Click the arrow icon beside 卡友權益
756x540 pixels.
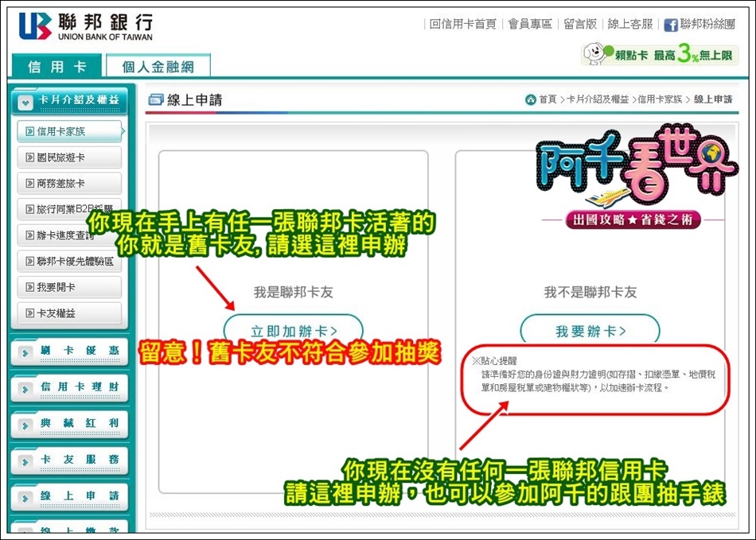30,313
